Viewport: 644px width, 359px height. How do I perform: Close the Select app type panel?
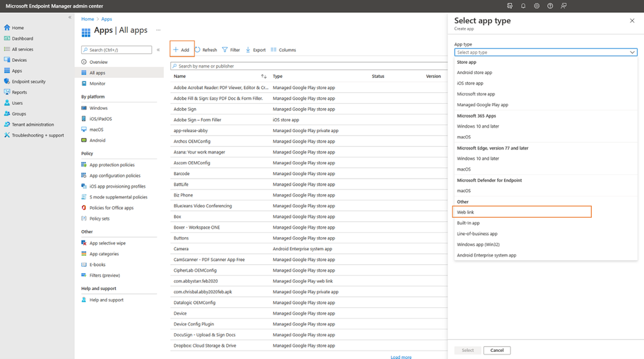pos(632,21)
